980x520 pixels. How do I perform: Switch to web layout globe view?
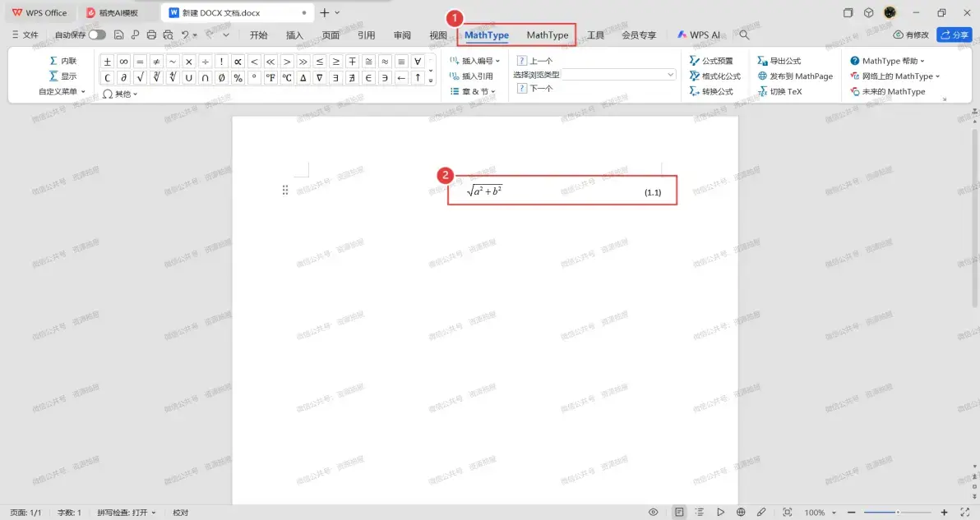coord(741,512)
